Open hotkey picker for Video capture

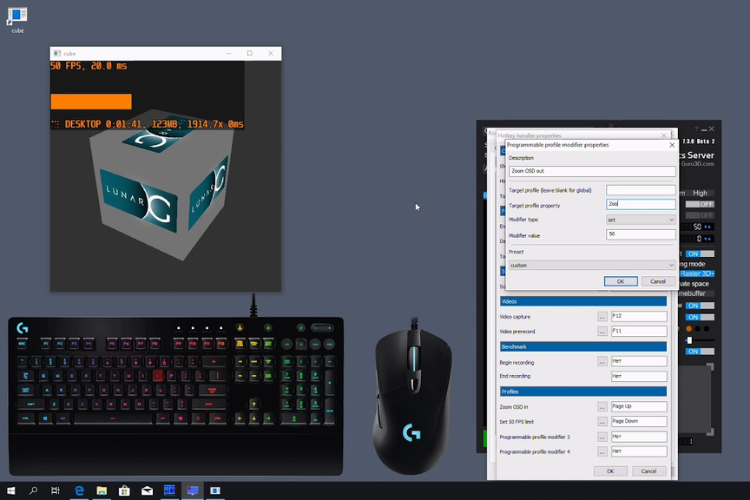pos(602,317)
